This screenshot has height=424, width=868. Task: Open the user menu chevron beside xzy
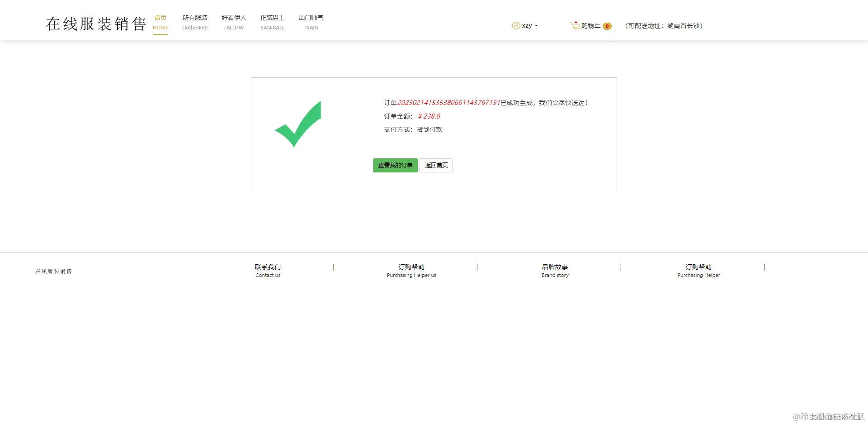[x=536, y=26]
